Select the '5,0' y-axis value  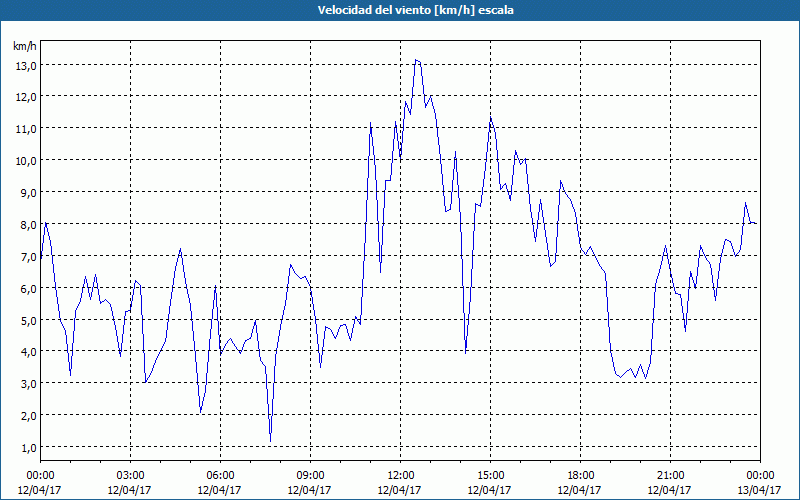coord(28,320)
